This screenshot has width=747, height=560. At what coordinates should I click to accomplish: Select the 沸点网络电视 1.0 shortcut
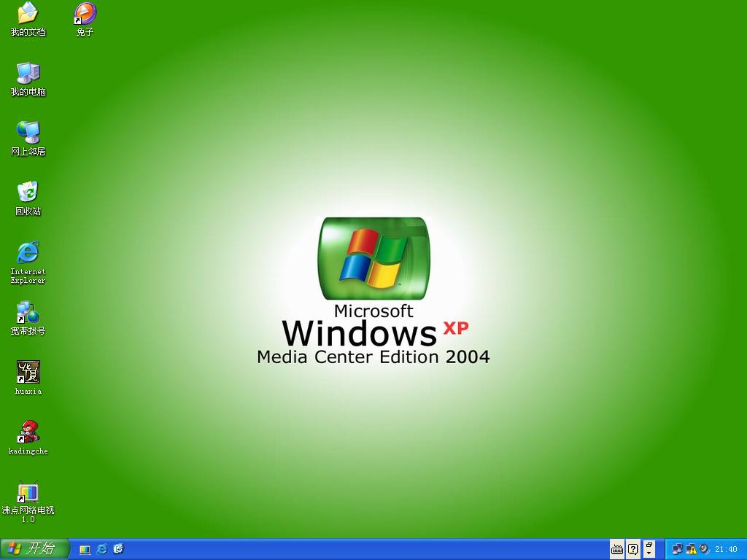28,502
